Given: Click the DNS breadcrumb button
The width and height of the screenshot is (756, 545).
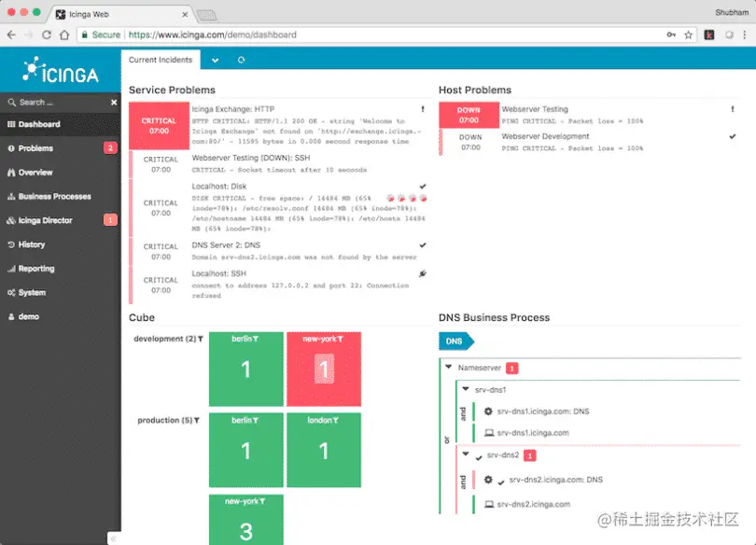Looking at the screenshot, I should point(455,342).
